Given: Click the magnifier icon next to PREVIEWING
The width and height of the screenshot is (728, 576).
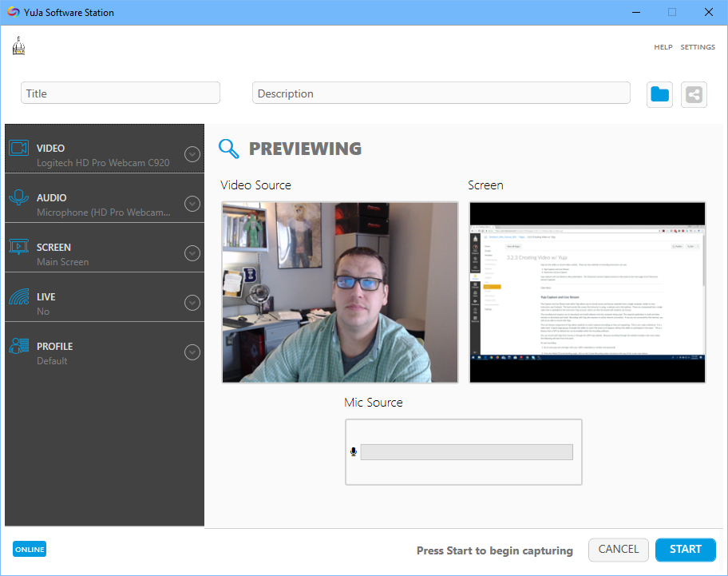Looking at the screenshot, I should 229,149.
